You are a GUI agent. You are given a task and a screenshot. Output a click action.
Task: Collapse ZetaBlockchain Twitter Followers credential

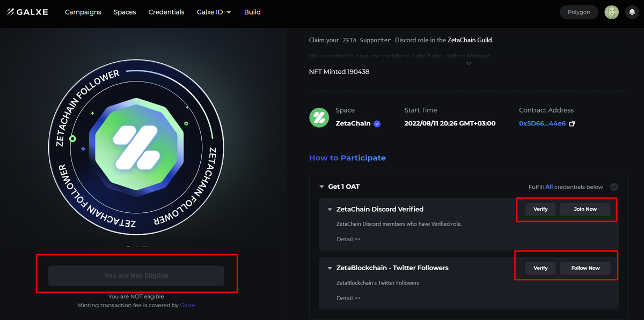[x=330, y=268]
